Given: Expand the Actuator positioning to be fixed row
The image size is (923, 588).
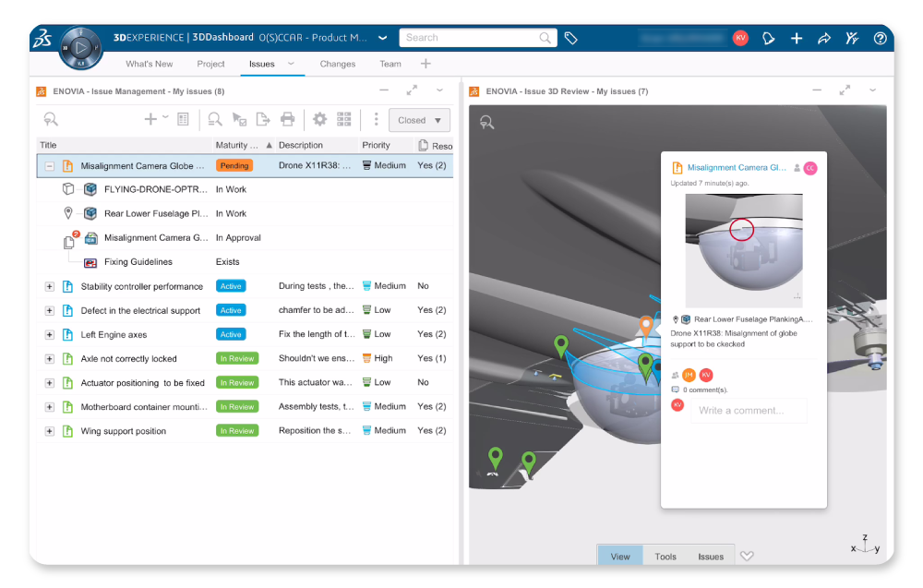Looking at the screenshot, I should [x=50, y=383].
